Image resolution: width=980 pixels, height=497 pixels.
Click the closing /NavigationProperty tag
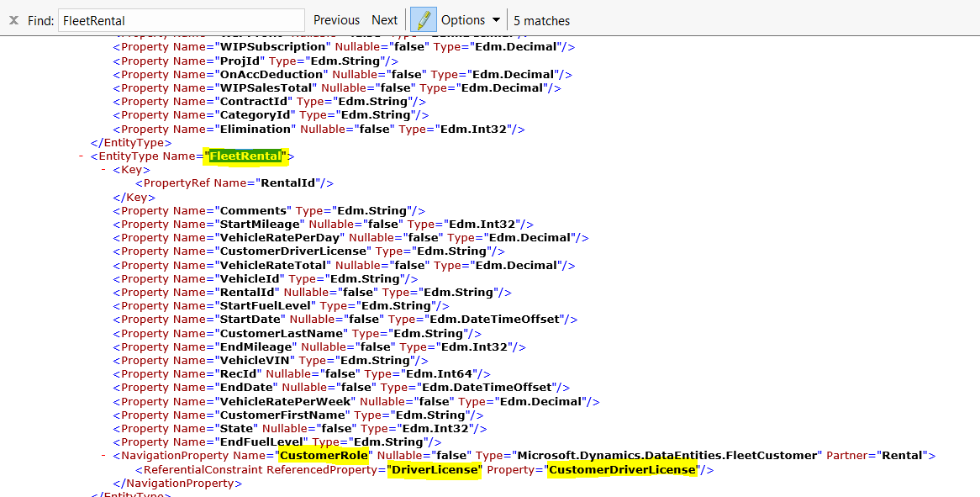177,484
